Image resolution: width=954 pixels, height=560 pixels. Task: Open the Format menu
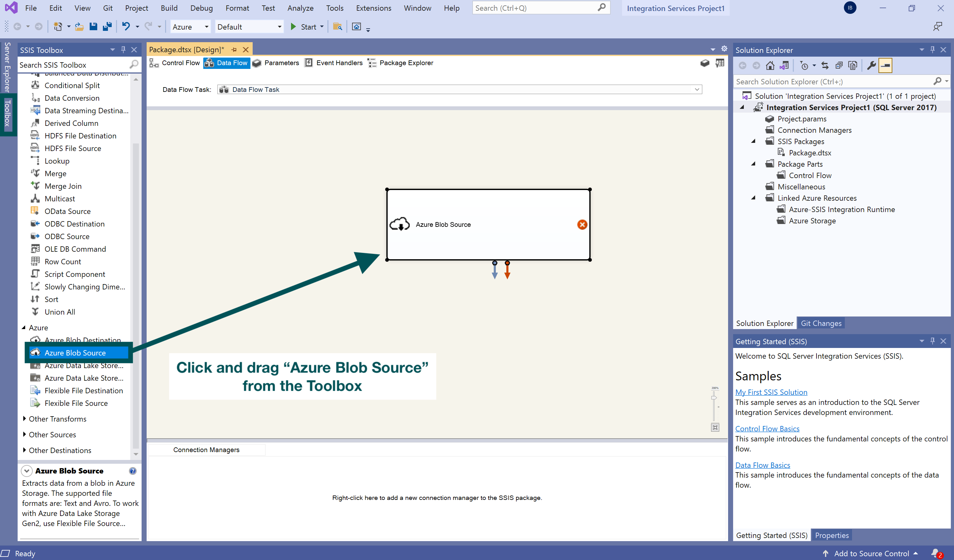[x=237, y=8]
